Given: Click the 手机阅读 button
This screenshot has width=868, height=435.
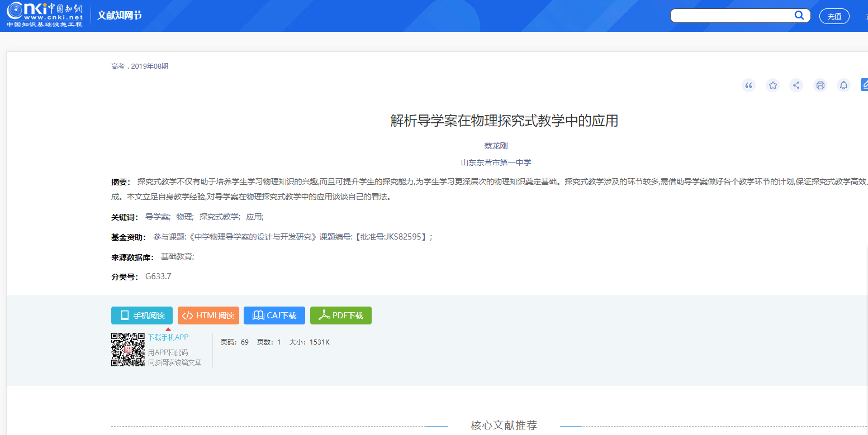Looking at the screenshot, I should click(142, 316).
